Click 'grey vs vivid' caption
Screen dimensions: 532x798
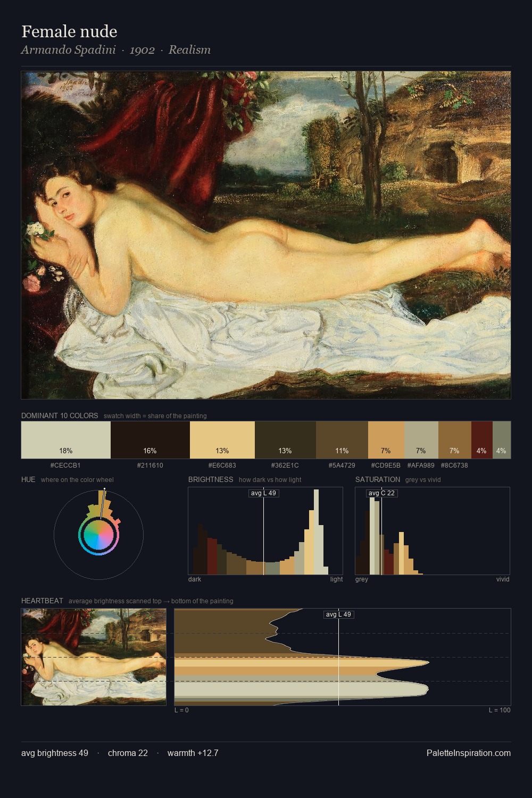click(x=423, y=480)
